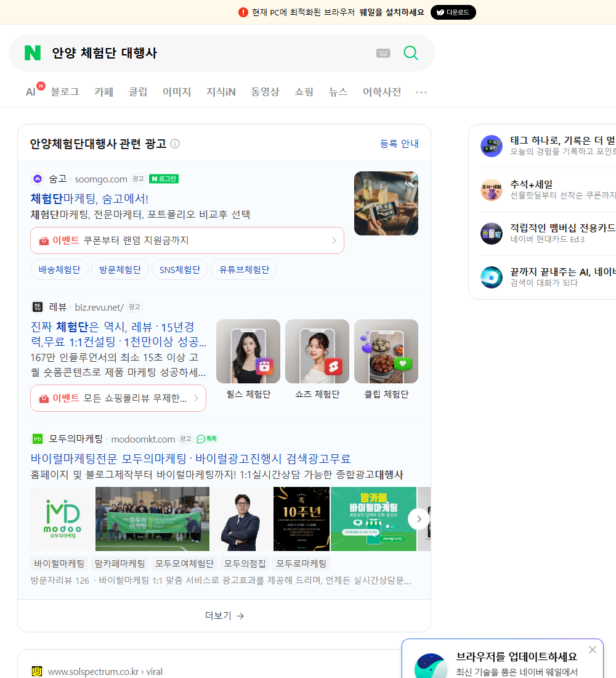Click the 모두모여체험단 tag
Screen dimensions: 616x678
point(185,563)
